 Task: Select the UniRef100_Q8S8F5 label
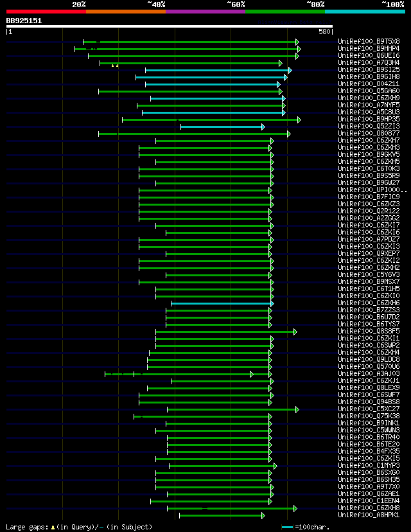(369, 331)
